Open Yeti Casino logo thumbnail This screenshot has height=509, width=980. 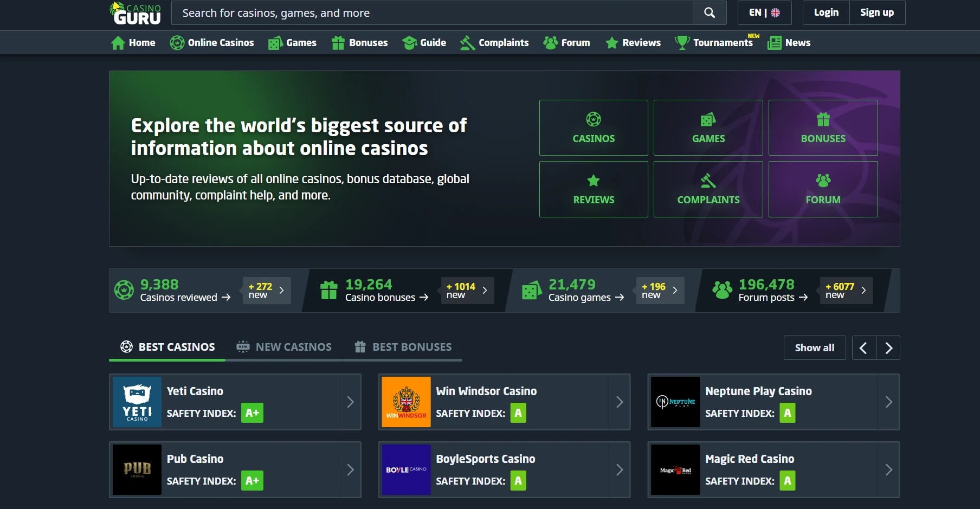pyautogui.click(x=137, y=402)
